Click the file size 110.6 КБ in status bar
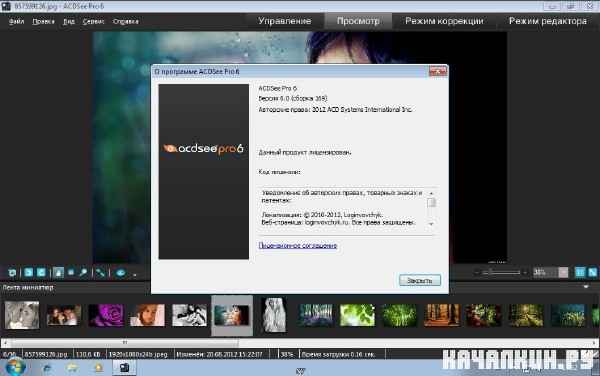The image size is (600, 376). tap(89, 355)
